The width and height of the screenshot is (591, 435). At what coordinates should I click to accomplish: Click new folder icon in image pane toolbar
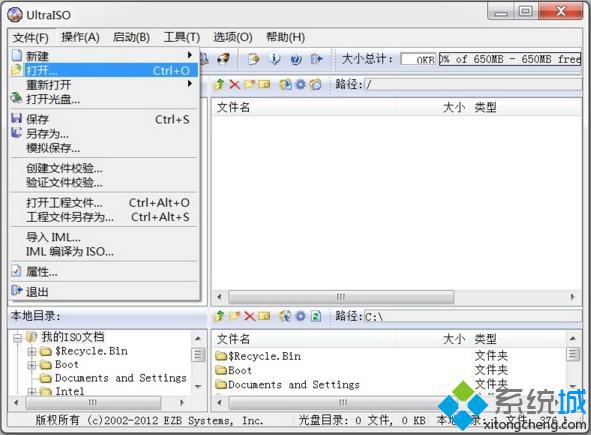coord(250,84)
